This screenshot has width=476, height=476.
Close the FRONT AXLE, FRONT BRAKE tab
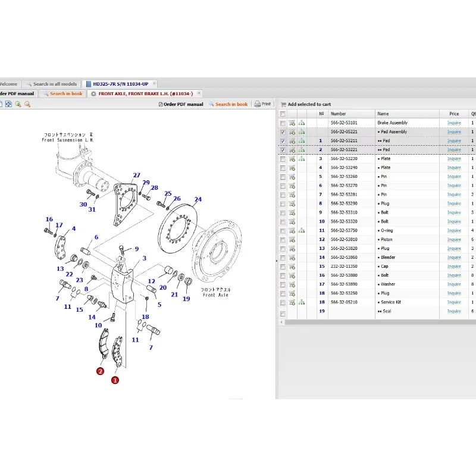[199, 93]
